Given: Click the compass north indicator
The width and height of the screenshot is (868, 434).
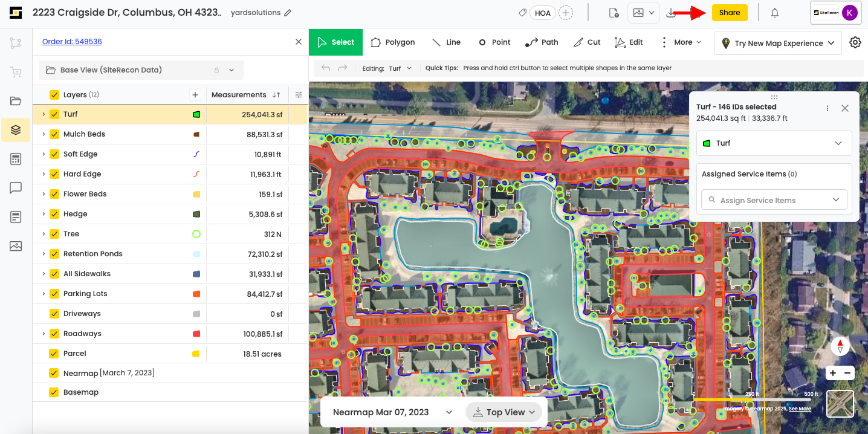Looking at the screenshot, I should point(840,346).
